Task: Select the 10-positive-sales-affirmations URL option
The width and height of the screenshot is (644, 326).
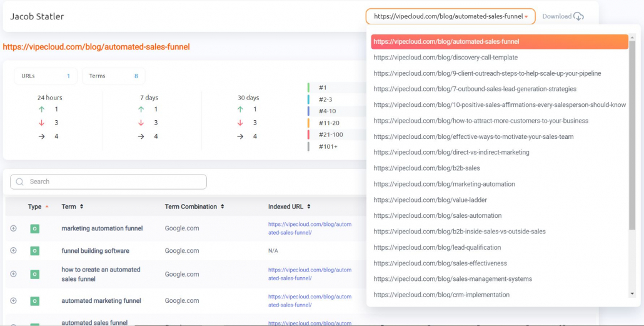Action: tap(500, 105)
